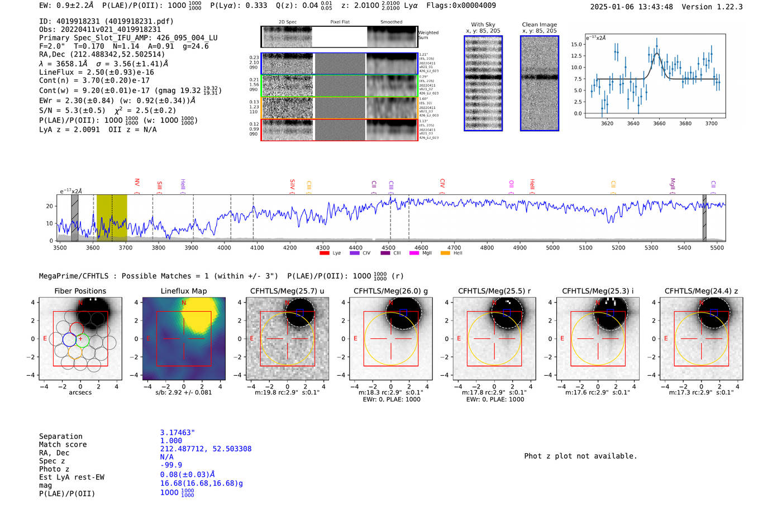Click the Flags:0x00004009 text
Screen dimensions: 782x532
(x=461, y=6)
